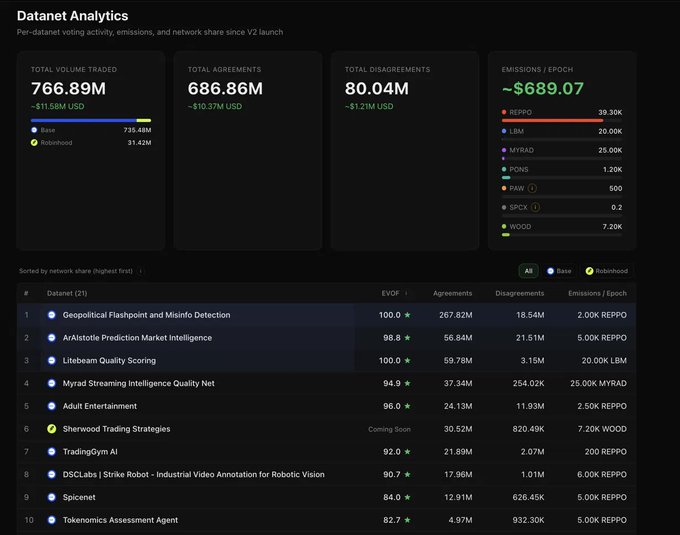Click the Coming Soon label for Sherwood
This screenshot has height=535, width=680.
tap(389, 429)
